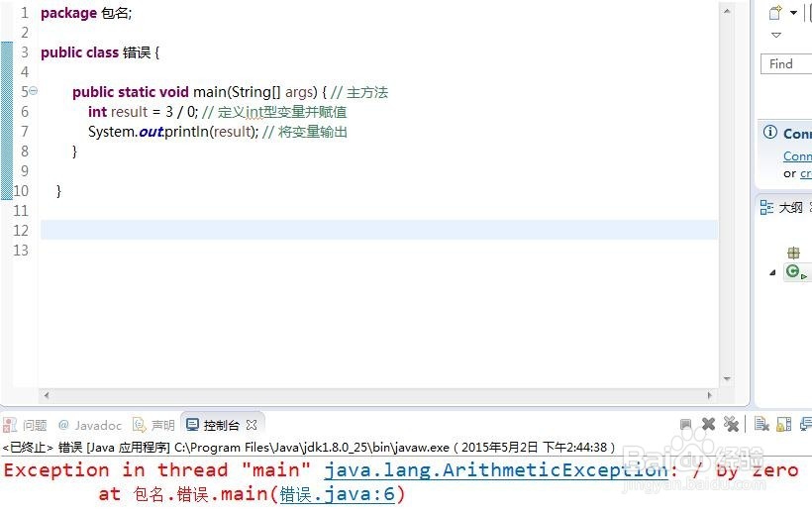
Task: Select the 大纲 outline tab
Action: tap(790, 208)
